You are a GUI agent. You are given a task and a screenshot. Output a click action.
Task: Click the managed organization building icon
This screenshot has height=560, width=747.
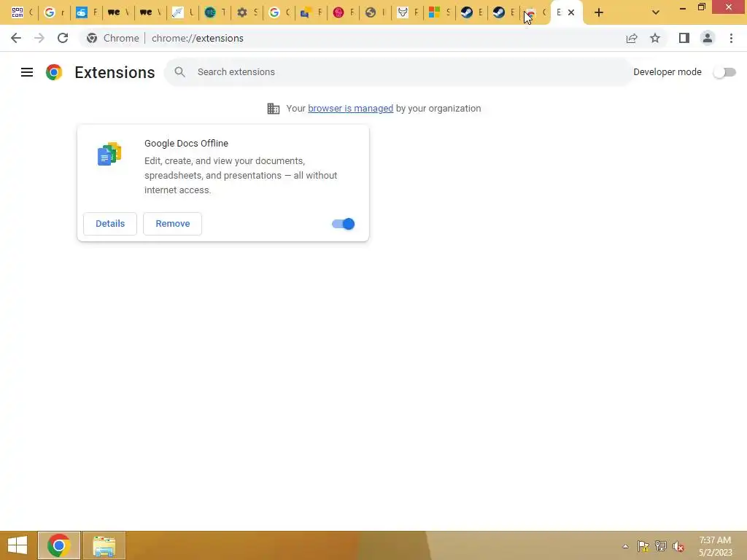274,109
